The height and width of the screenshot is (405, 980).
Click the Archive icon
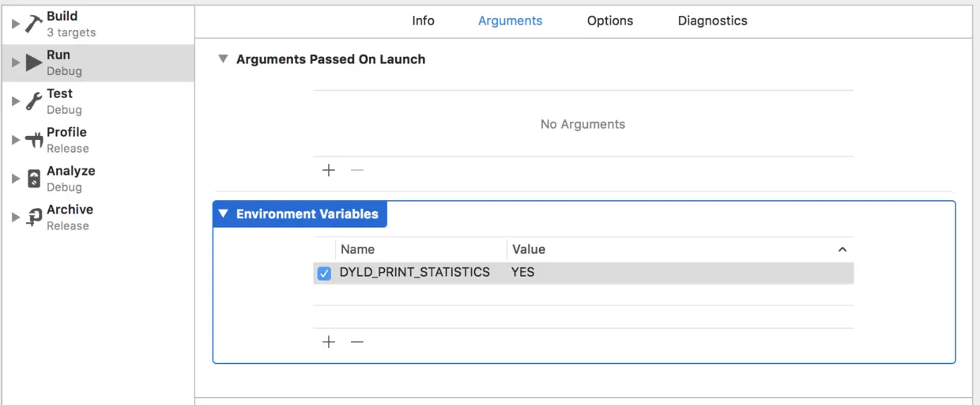tap(34, 218)
